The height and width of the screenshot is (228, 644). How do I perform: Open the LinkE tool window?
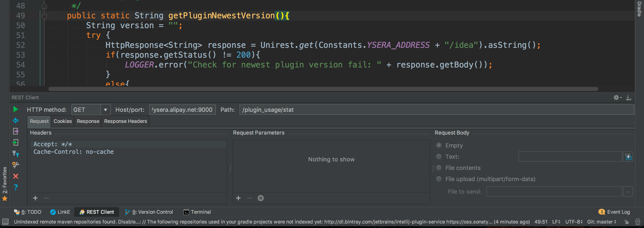(60, 212)
